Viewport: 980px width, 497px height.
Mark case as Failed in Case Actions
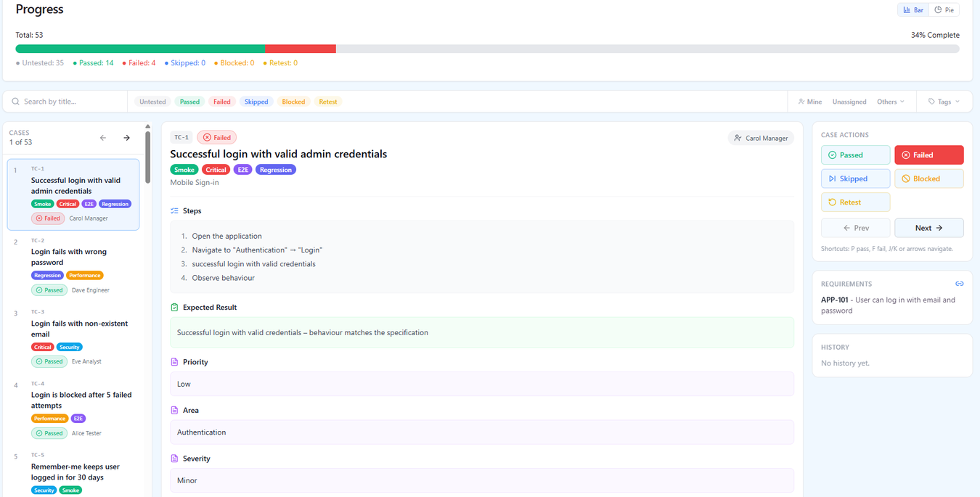coord(928,155)
